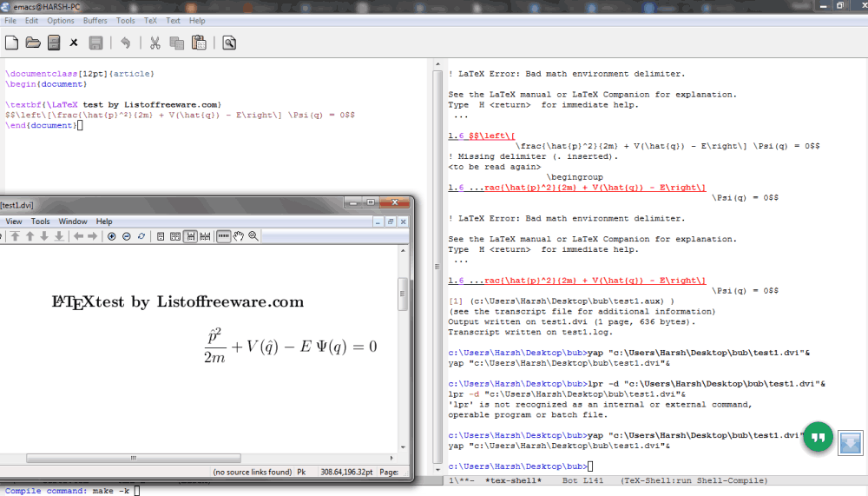Open the Options menu

tap(61, 21)
